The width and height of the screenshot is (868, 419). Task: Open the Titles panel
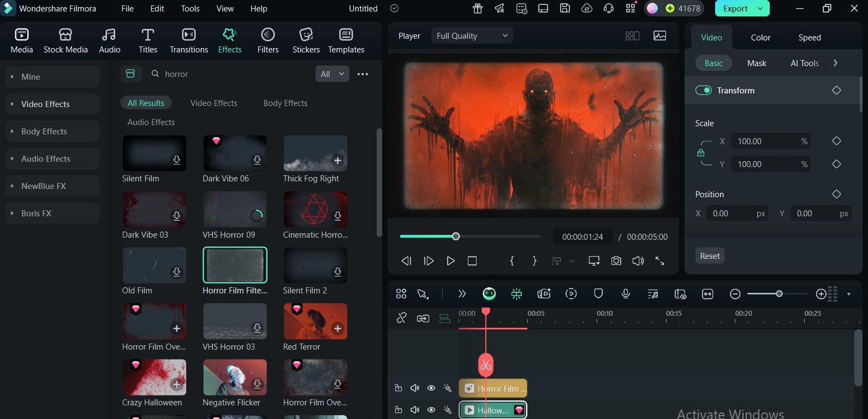147,41
